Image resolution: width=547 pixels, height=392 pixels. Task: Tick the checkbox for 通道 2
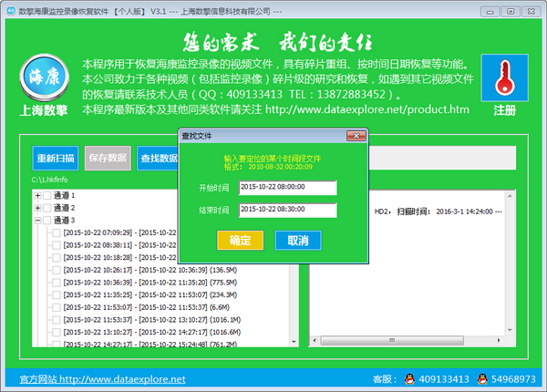(47, 208)
